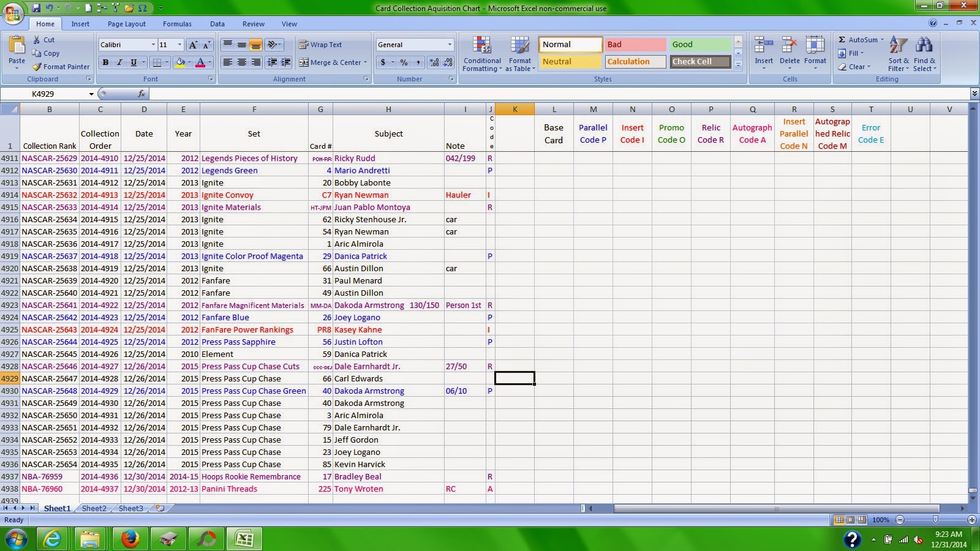Screen dimensions: 980x551
Task: Open Firefox from the taskbar
Action: tap(129, 539)
